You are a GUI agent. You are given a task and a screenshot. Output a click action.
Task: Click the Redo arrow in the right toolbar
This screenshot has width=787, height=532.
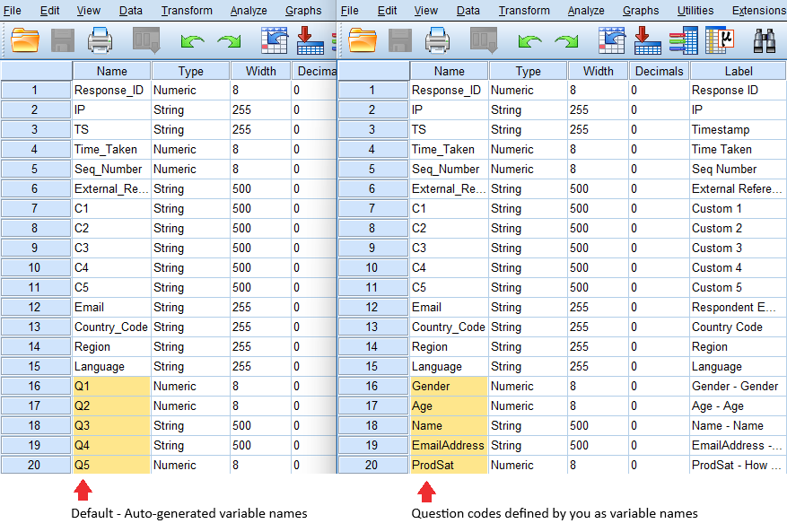pyautogui.click(x=565, y=41)
